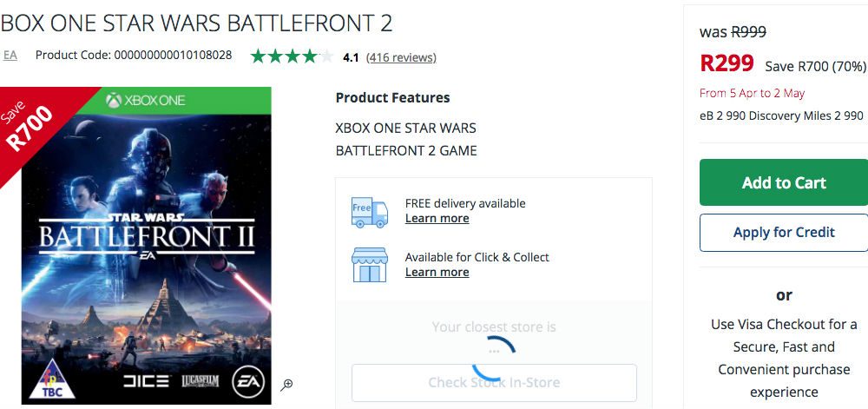The image size is (868, 409).
Task: Follow the EA brand link
Action: point(10,55)
